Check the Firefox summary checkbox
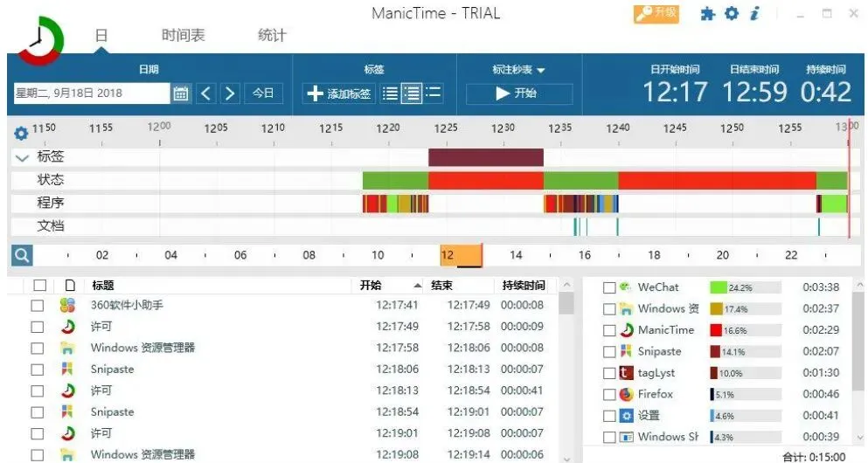The image size is (868, 463). (x=609, y=394)
